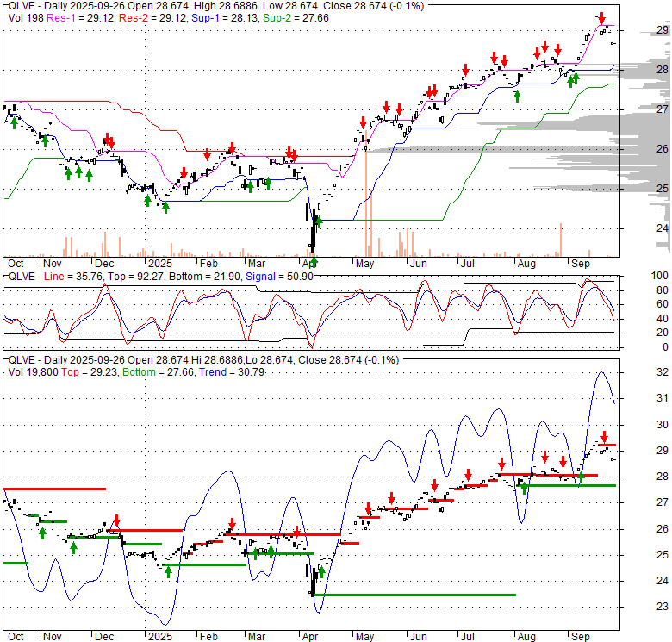
Task: Click the 'Sep' label on bottom chart axis
Action: tap(581, 637)
